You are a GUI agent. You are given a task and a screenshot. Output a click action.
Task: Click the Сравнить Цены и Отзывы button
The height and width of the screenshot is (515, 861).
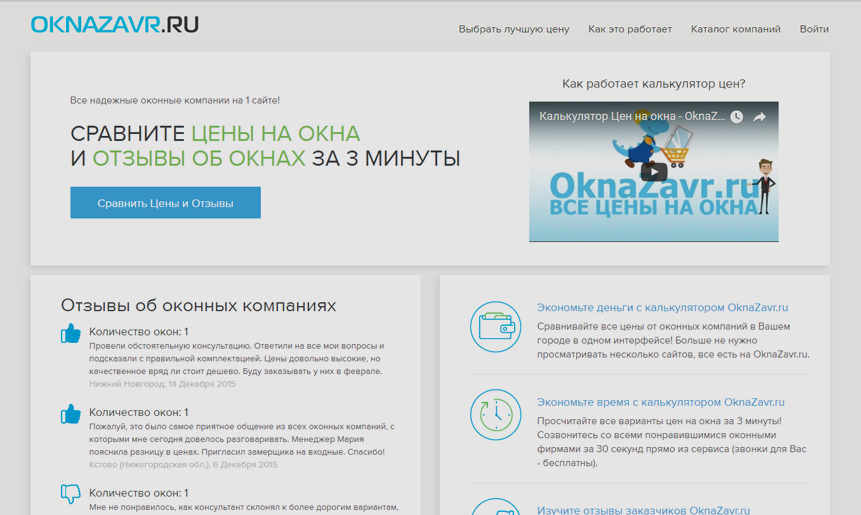165,203
